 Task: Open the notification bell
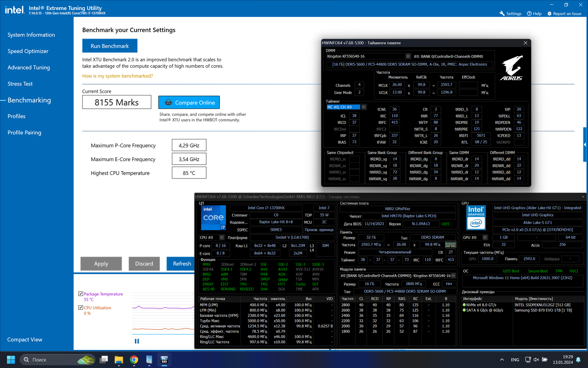click(578, 359)
